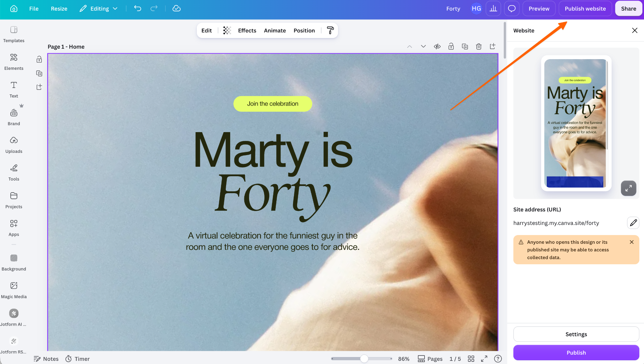The height and width of the screenshot is (364, 644).
Task: Toggle grid view in bottom bar
Action: click(471, 359)
